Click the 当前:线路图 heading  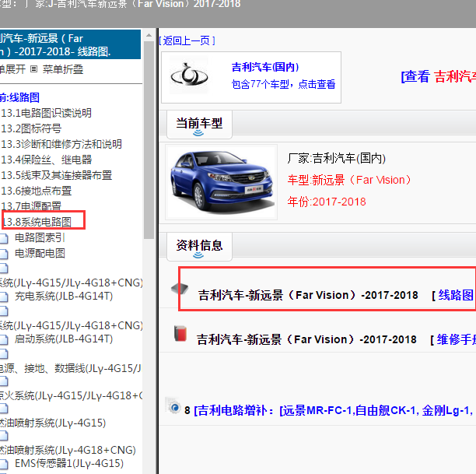[x=19, y=97]
